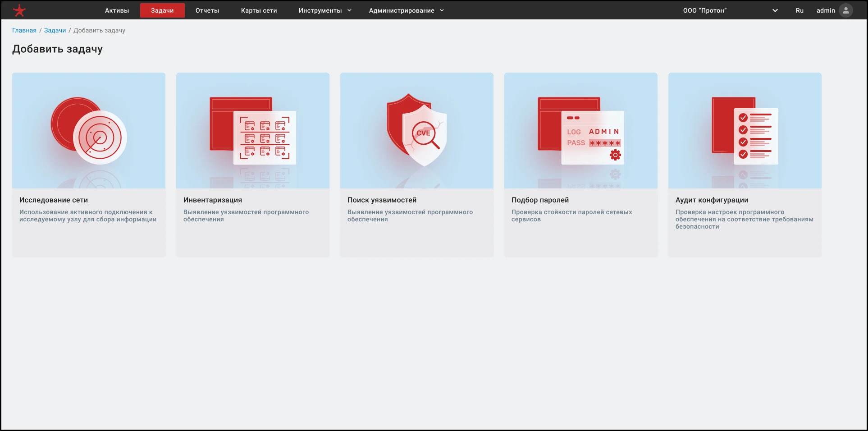Screen dimensions: 868x431
Task: Expand the Инструменты dropdown chevron
Action: click(349, 10)
